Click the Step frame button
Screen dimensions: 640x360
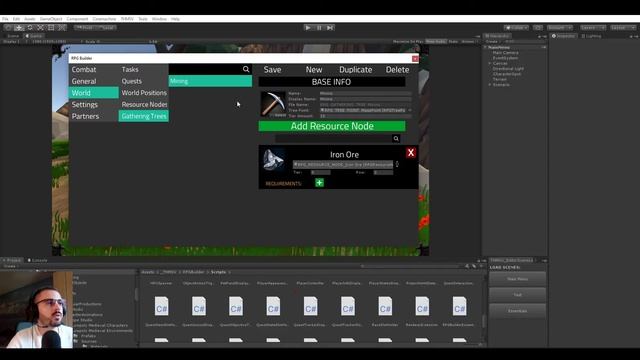click(330, 27)
